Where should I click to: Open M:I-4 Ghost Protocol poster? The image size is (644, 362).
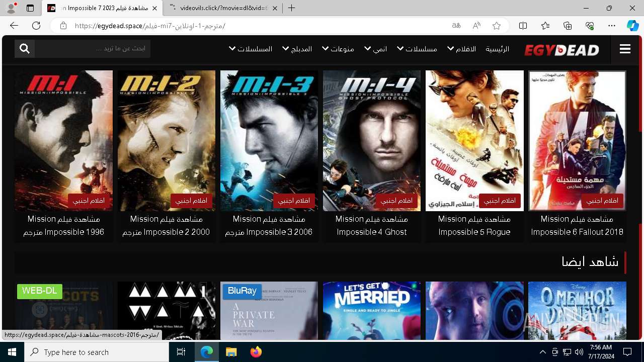[372, 140]
